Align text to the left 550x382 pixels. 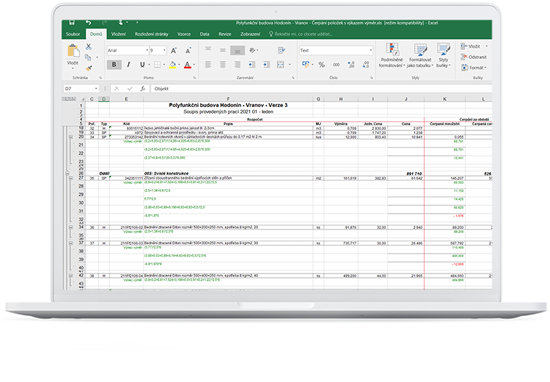coord(208,65)
